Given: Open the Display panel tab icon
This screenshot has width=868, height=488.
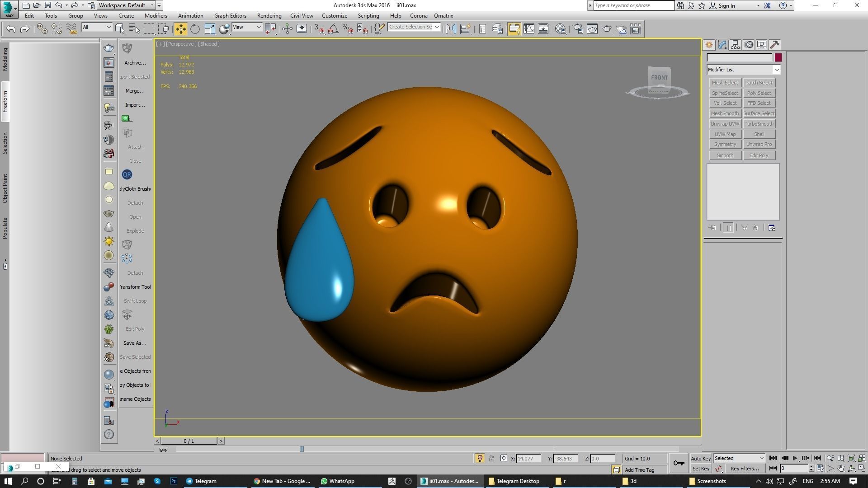Looking at the screenshot, I should click(762, 45).
